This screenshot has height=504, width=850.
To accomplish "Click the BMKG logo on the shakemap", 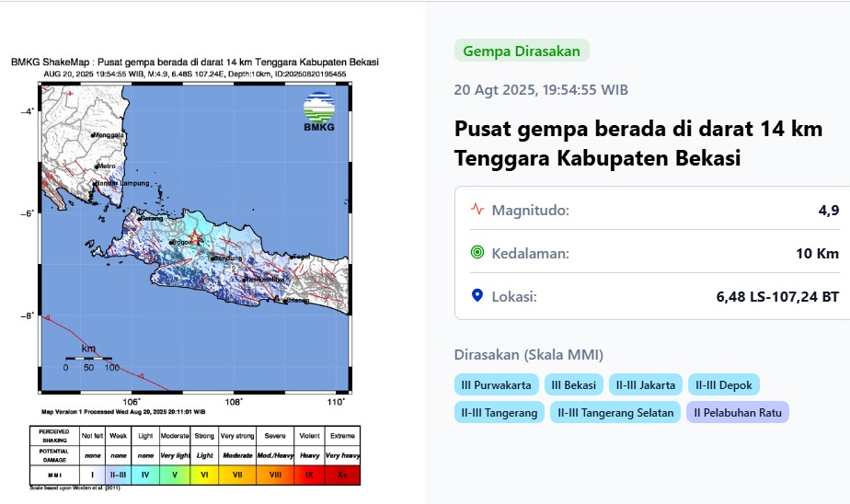I will coord(318,111).
